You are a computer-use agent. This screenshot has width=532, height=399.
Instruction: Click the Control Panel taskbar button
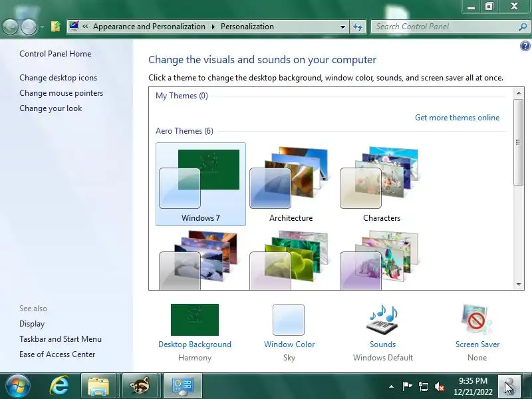[x=182, y=386]
